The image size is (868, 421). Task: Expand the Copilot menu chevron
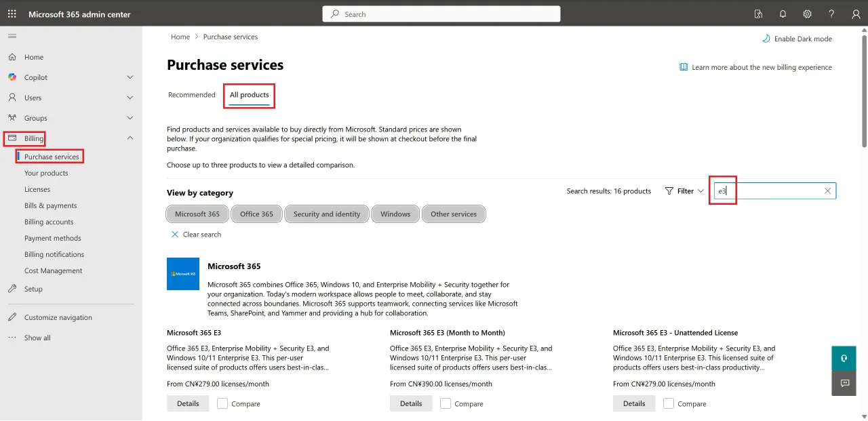click(x=130, y=77)
